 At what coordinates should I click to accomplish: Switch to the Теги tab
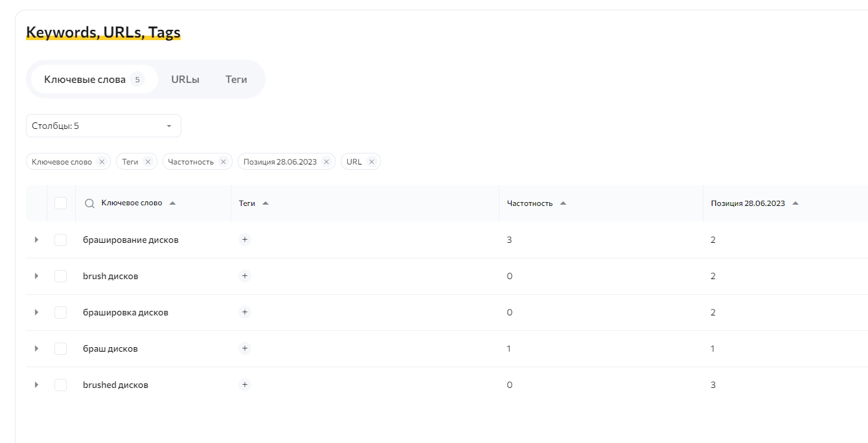coord(236,79)
